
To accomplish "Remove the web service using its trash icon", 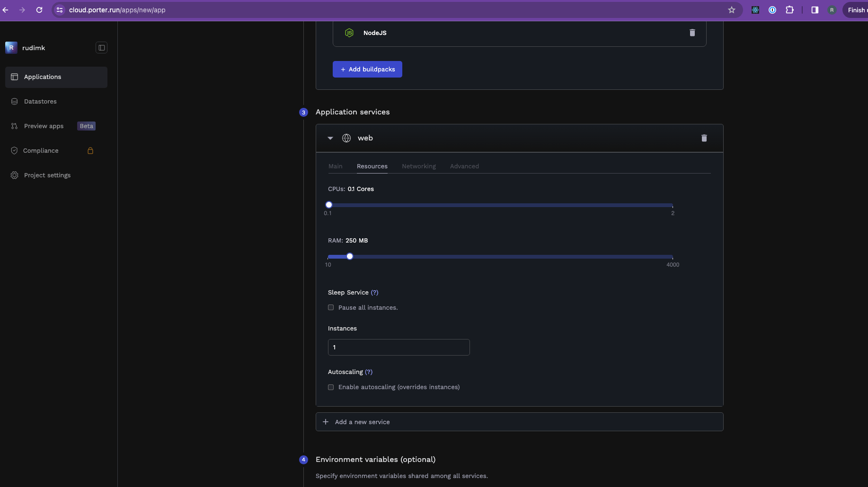I will pyautogui.click(x=704, y=138).
